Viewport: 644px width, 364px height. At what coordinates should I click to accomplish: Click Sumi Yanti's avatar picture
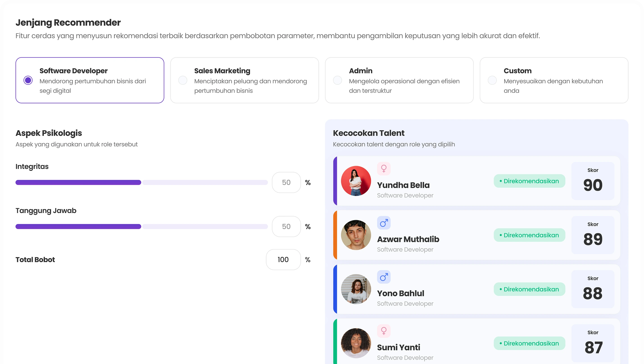(x=356, y=343)
